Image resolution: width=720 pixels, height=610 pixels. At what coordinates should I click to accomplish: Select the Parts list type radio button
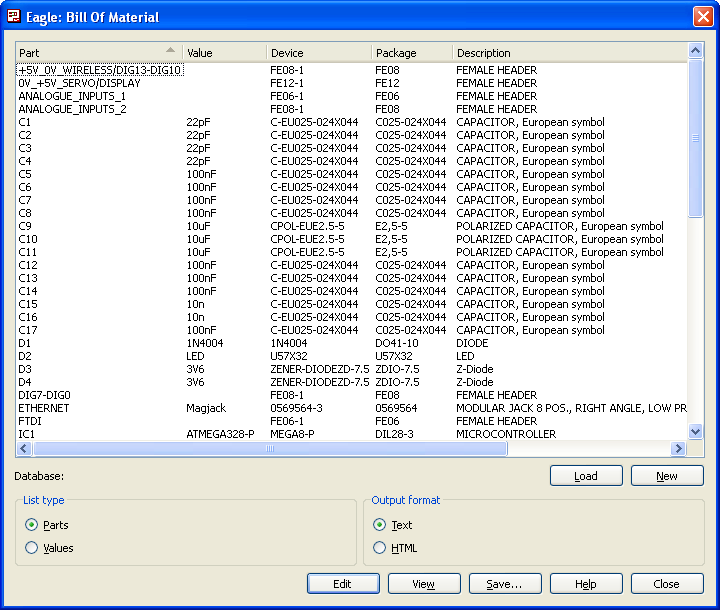coord(32,525)
